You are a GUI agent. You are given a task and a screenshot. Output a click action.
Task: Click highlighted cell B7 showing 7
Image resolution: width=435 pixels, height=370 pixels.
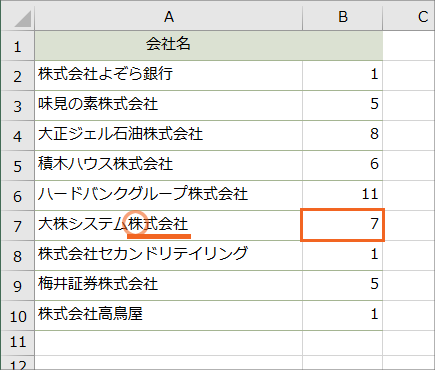tap(343, 225)
